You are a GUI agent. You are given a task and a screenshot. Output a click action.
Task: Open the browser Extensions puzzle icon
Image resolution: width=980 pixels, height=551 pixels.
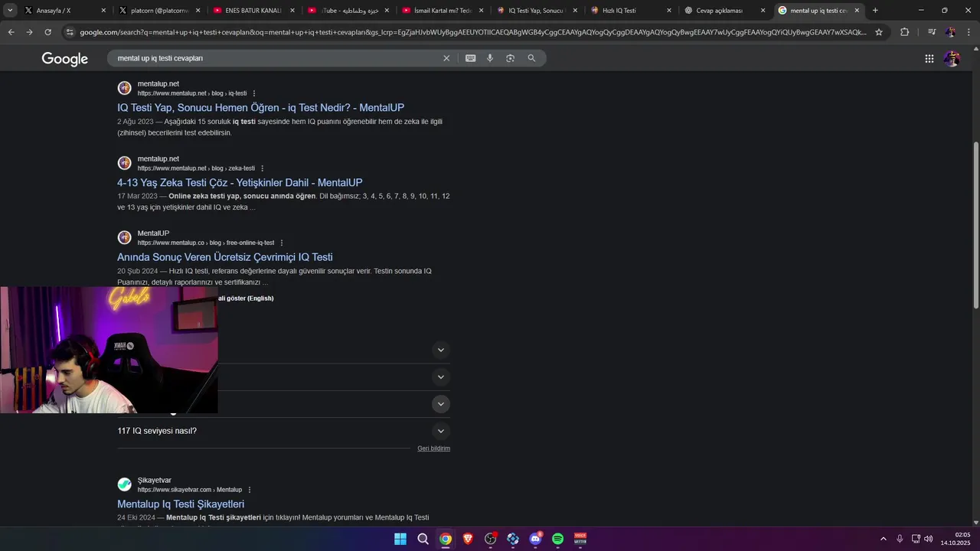(x=904, y=32)
